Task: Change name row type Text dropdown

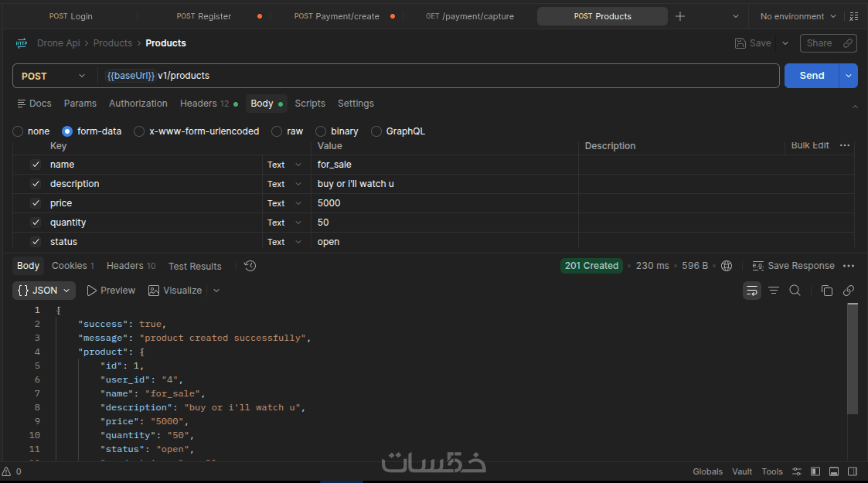Action: click(284, 165)
